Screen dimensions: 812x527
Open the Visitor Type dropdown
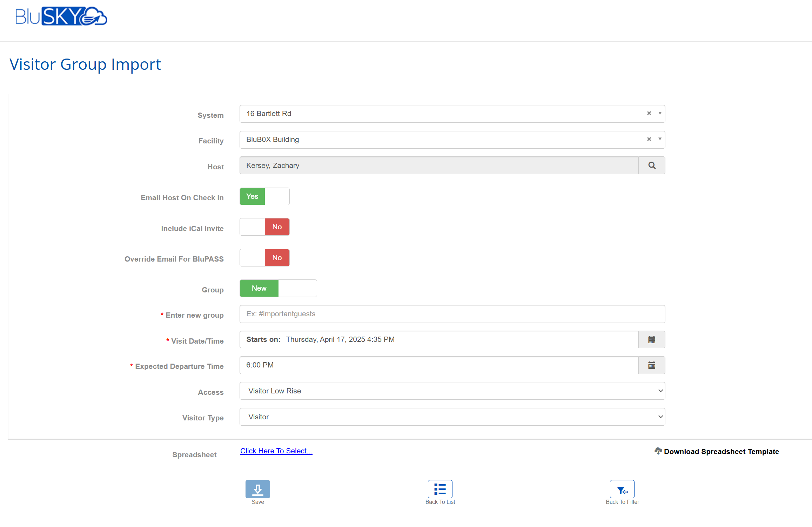[452, 417]
